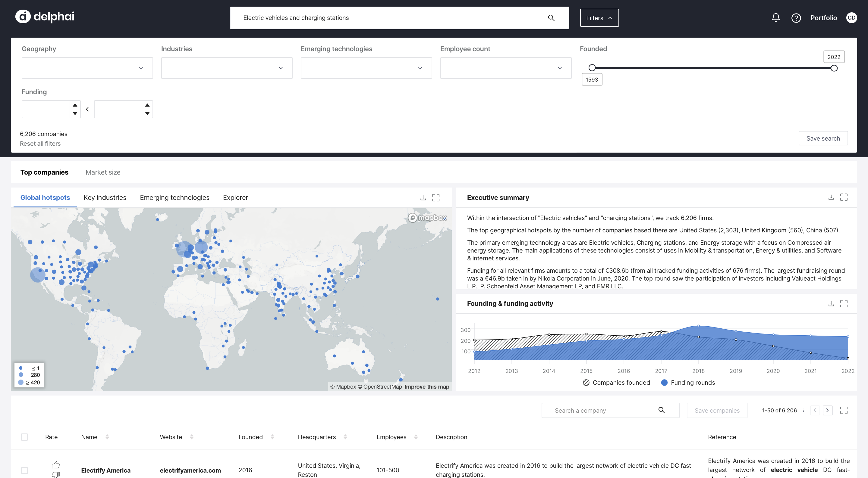Screen dimensions: 868x478
Task: Collapse the Filters panel button
Action: point(599,18)
